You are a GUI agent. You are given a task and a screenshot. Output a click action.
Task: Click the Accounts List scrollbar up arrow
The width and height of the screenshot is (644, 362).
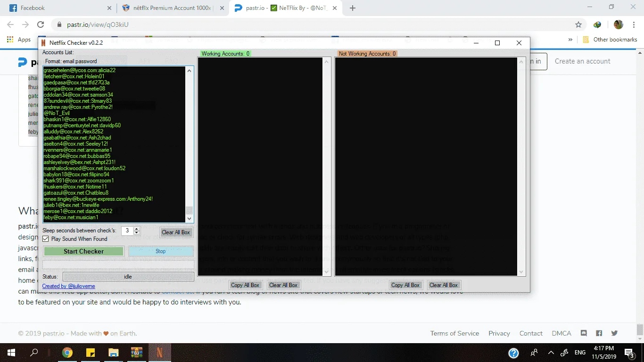[x=190, y=70]
